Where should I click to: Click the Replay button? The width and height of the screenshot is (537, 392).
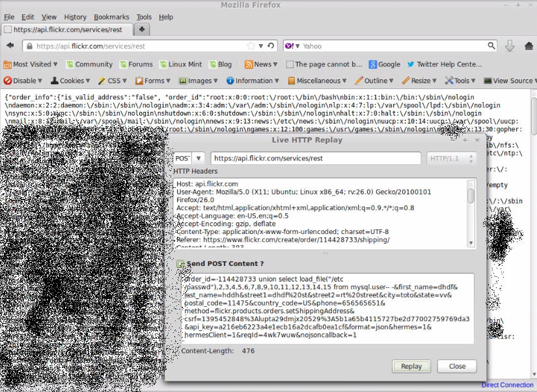411,367
